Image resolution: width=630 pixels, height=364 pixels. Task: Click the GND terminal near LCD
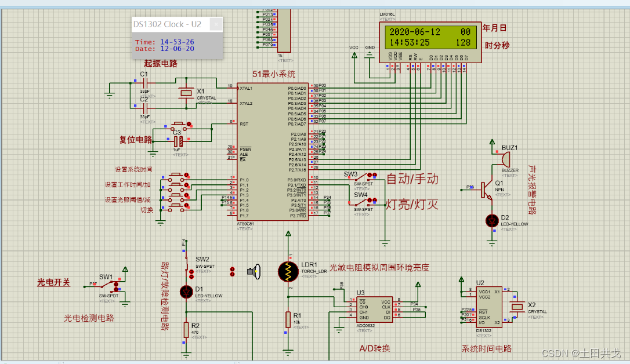(370, 55)
